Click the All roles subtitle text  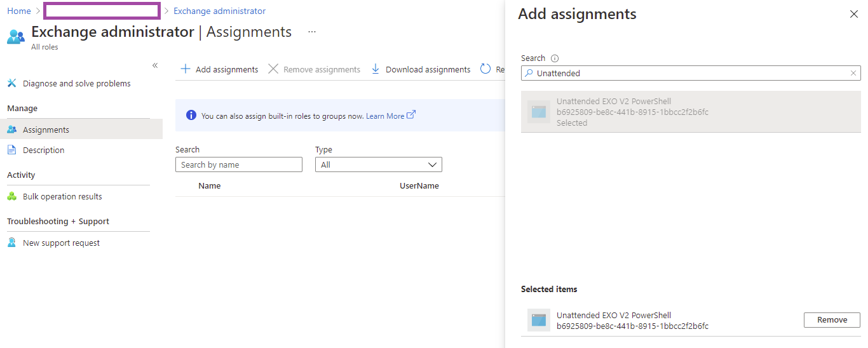(44, 47)
